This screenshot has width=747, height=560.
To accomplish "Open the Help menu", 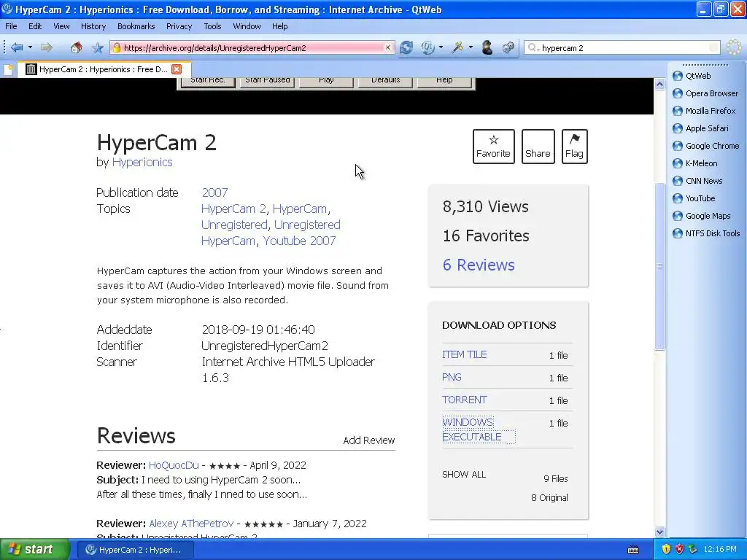I will (x=280, y=26).
